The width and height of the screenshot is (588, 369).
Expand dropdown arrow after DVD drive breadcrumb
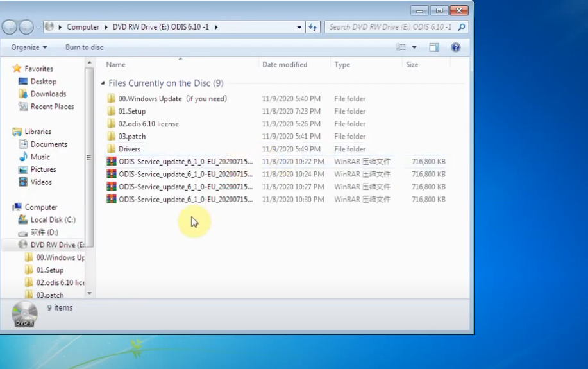(x=216, y=27)
